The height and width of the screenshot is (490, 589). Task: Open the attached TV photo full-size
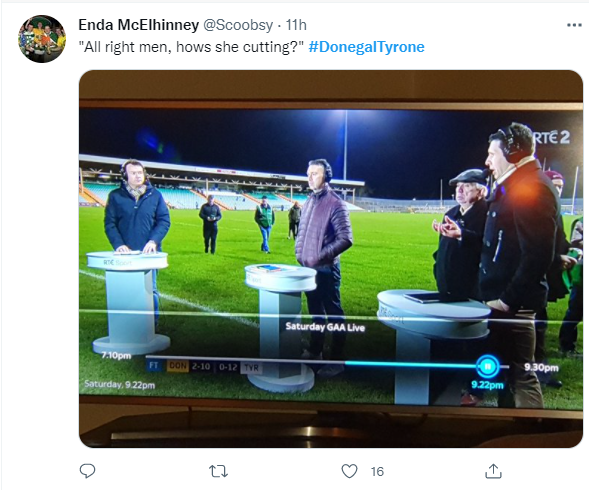[331, 259]
